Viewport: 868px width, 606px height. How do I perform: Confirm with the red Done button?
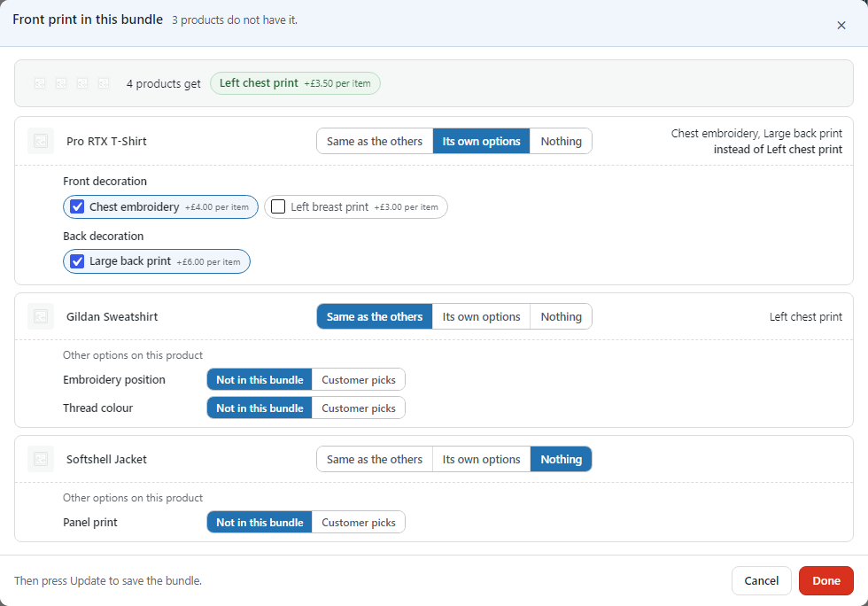pos(825,580)
